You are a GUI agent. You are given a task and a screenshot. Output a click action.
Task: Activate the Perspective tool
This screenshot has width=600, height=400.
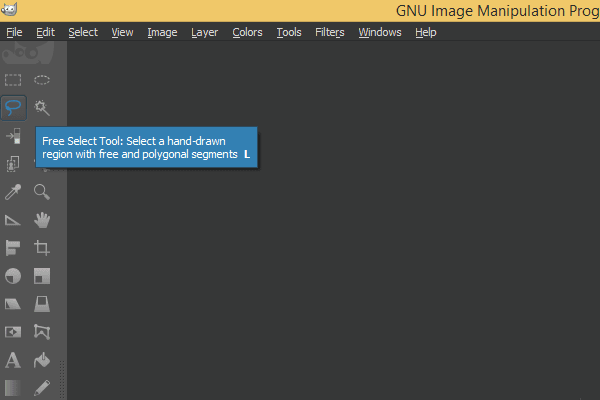click(42, 304)
